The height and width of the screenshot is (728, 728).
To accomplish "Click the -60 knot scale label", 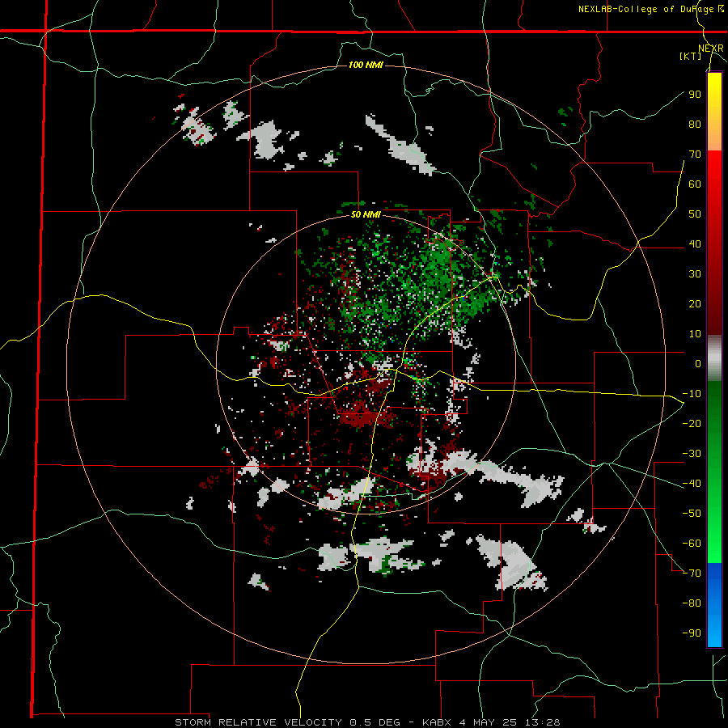I will (x=692, y=544).
